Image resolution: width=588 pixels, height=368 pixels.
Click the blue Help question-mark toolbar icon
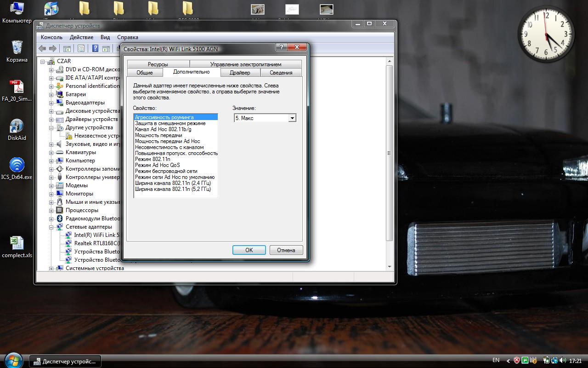96,48
